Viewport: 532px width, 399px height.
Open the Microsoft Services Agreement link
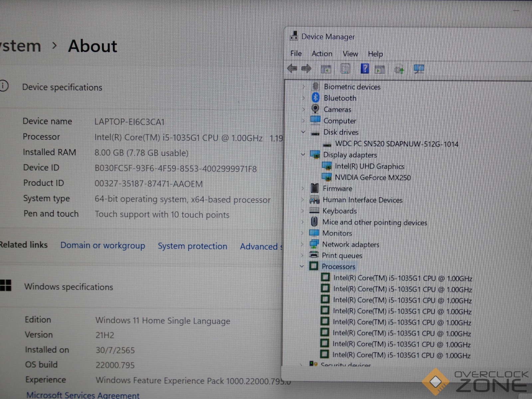point(83,395)
